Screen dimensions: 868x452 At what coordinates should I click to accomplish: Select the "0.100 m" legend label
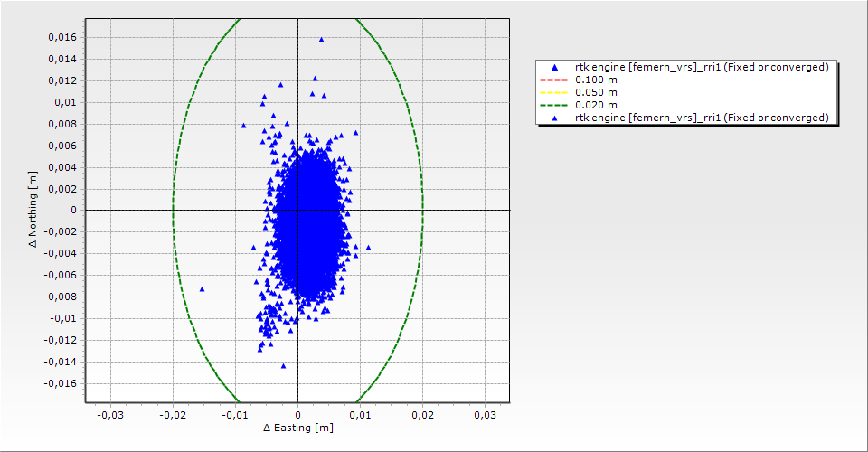pos(597,80)
